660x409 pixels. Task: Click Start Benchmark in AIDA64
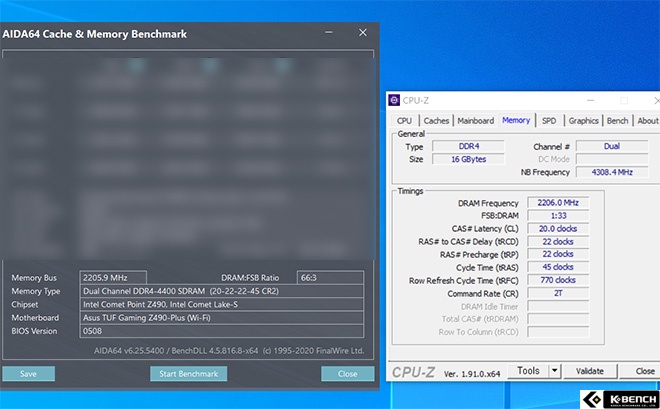click(x=189, y=374)
